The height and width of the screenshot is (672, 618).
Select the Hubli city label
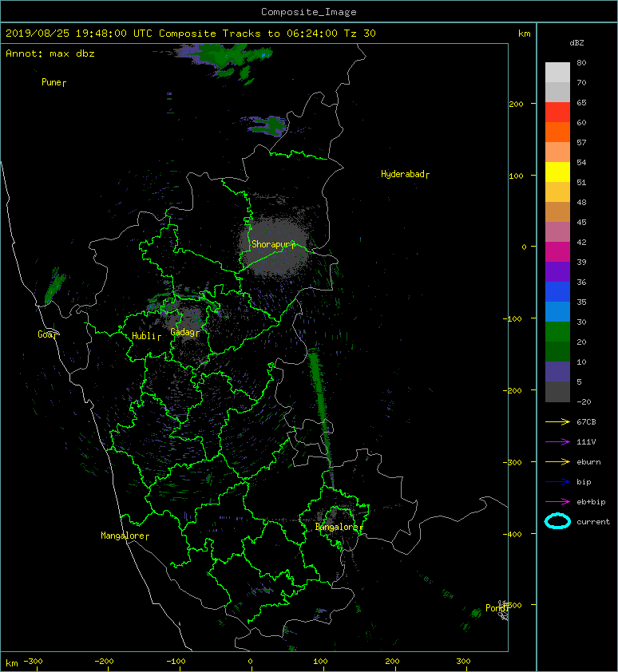146,336
